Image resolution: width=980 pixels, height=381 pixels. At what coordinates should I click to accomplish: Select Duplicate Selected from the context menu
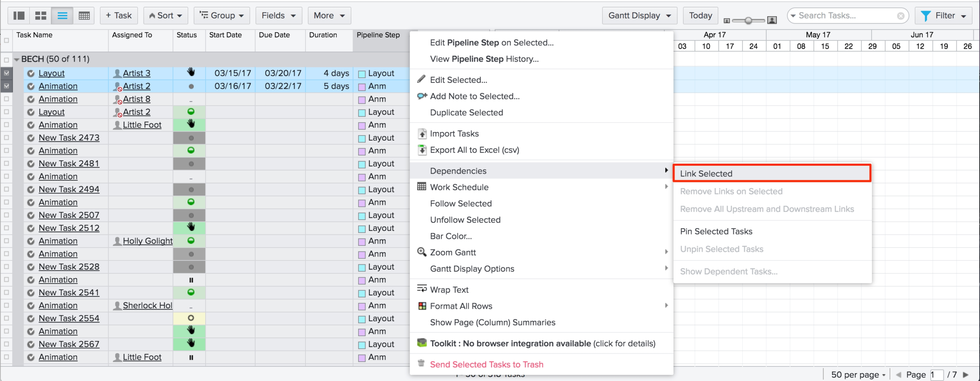[x=466, y=112]
